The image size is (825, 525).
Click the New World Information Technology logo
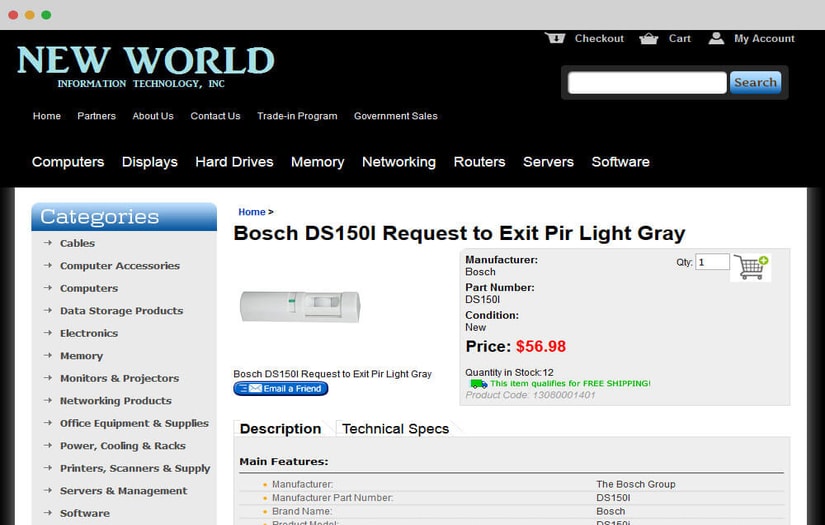[146, 66]
